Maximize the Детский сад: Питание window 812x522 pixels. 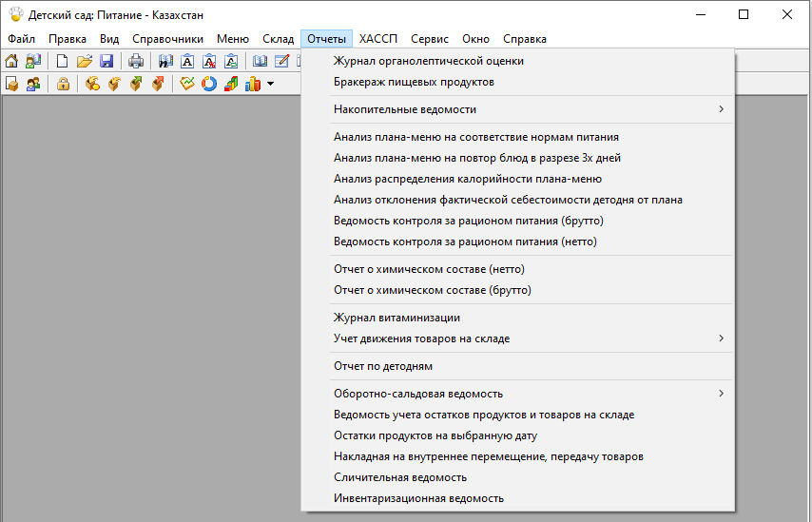click(x=744, y=14)
